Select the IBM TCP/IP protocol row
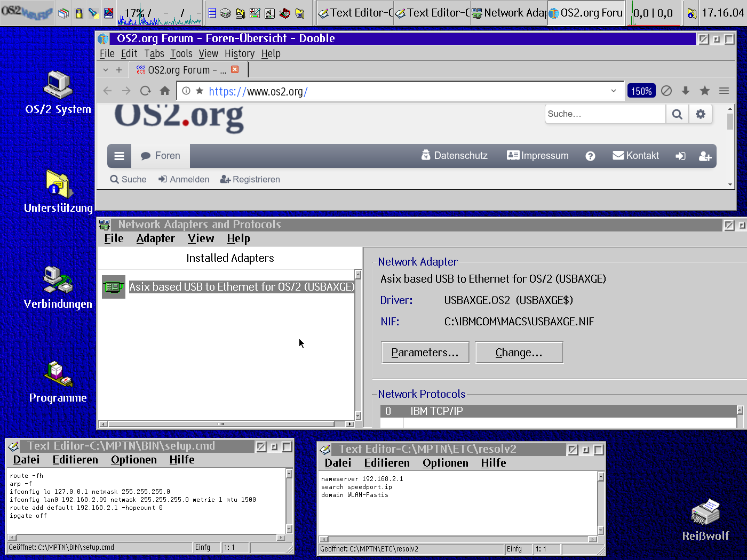This screenshot has height=560, width=747. tap(559, 411)
